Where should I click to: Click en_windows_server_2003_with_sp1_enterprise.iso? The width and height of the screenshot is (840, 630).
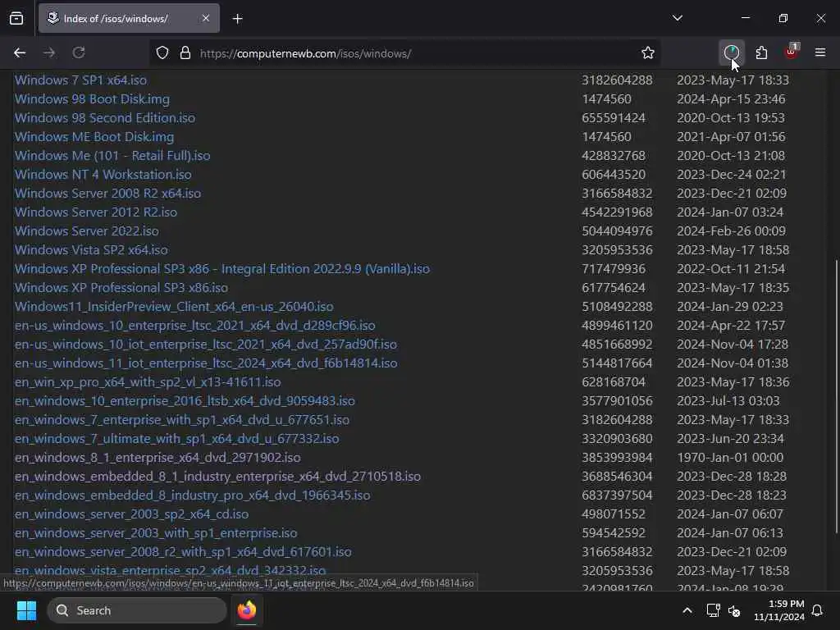(156, 532)
